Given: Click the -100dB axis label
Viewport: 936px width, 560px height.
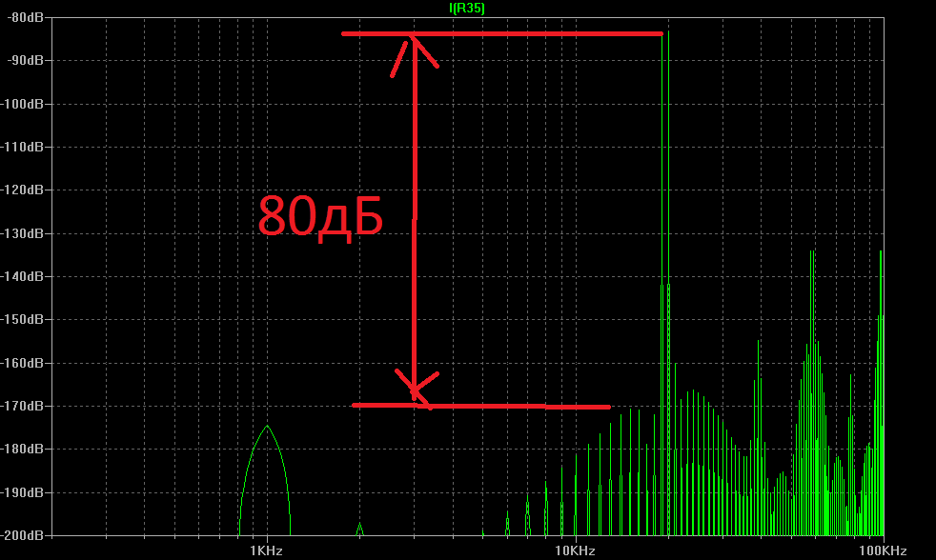Looking at the screenshot, I should click(22, 105).
